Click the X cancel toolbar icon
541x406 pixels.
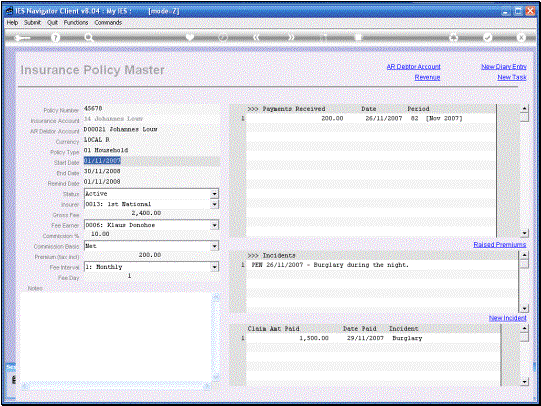(x=521, y=37)
